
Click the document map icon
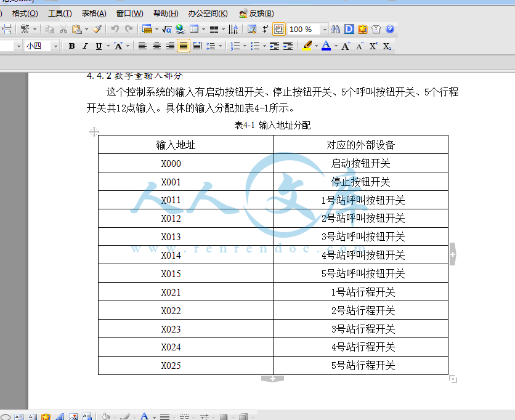[252, 29]
